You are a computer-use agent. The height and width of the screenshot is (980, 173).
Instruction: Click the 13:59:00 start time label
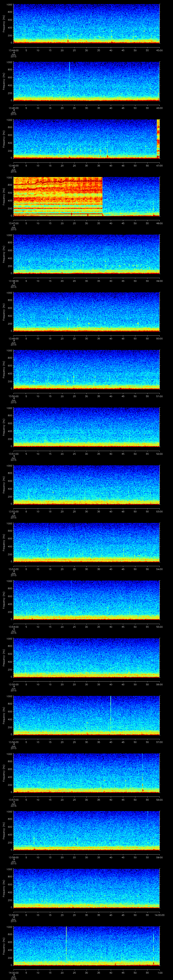(13, 915)
